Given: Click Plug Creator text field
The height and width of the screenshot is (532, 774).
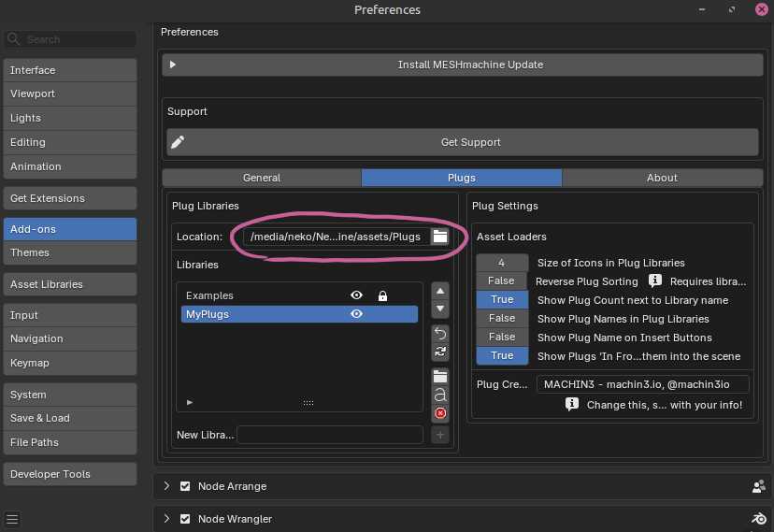Looking at the screenshot, I should coord(643,384).
